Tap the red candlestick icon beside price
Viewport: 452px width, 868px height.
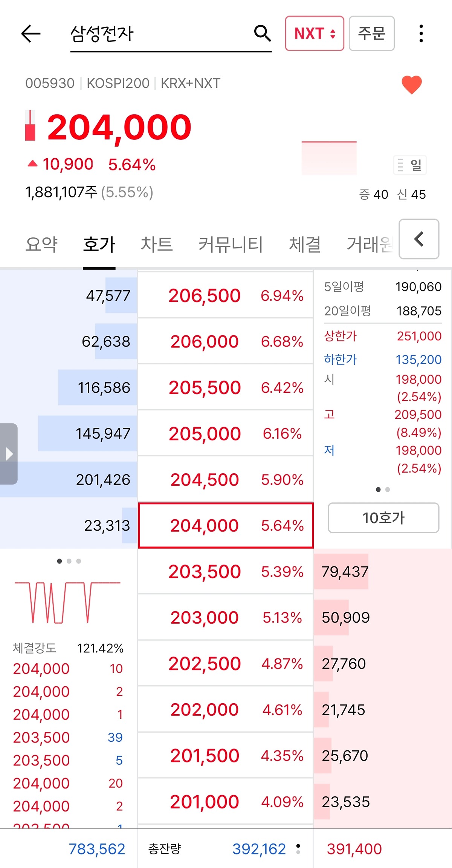[x=30, y=126]
